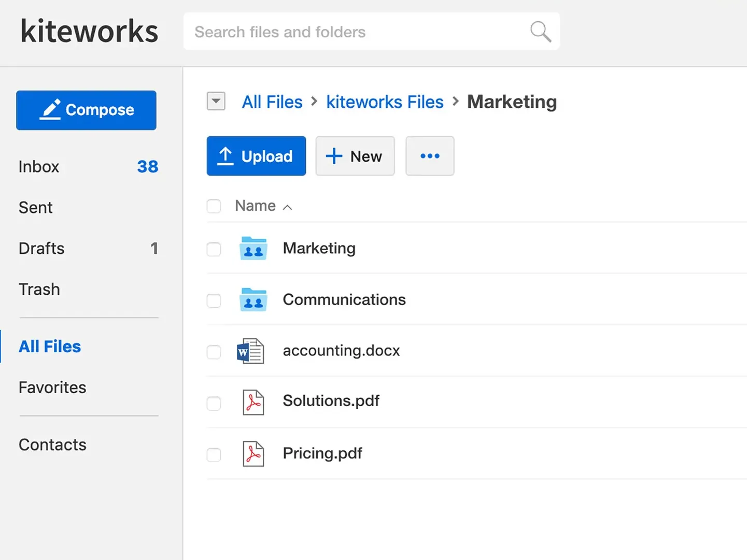Click the Inbox unread count badge
The image size is (747, 560).
pyautogui.click(x=147, y=166)
